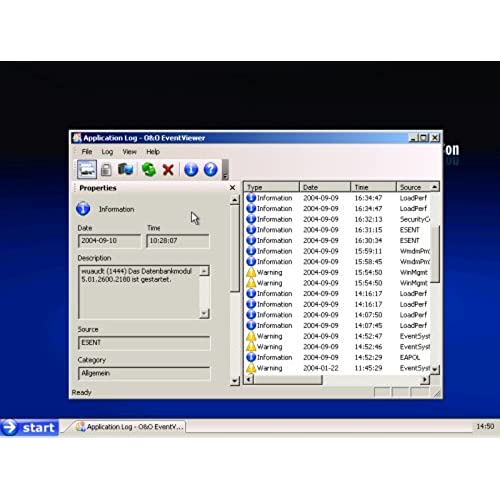Image resolution: width=500 pixels, height=500 pixels.
Task: Click the taskbar clock showing 14:50
Action: (485, 426)
